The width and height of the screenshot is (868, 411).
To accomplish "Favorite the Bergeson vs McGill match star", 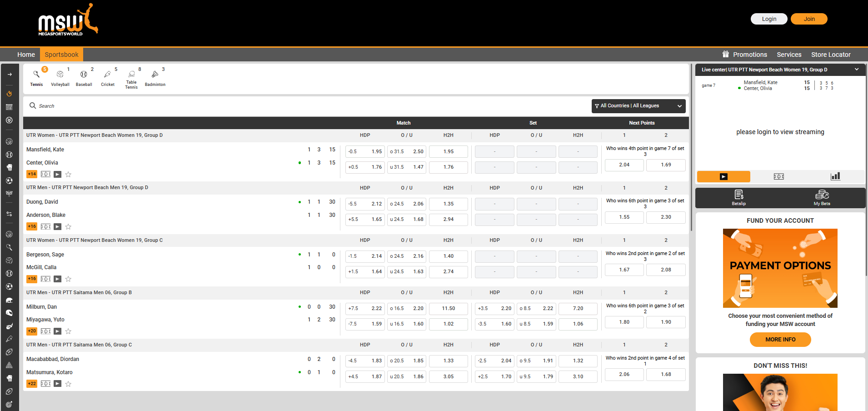I will 68,279.
